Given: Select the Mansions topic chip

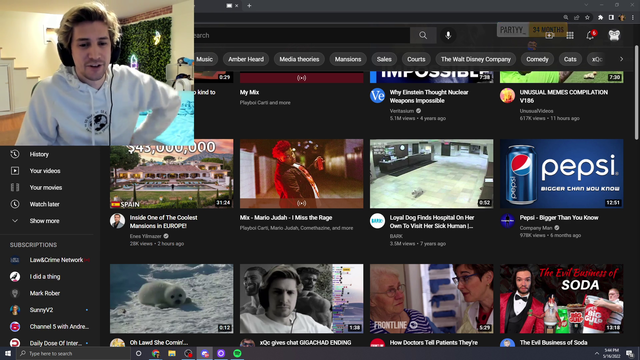Looking at the screenshot, I should click(348, 59).
